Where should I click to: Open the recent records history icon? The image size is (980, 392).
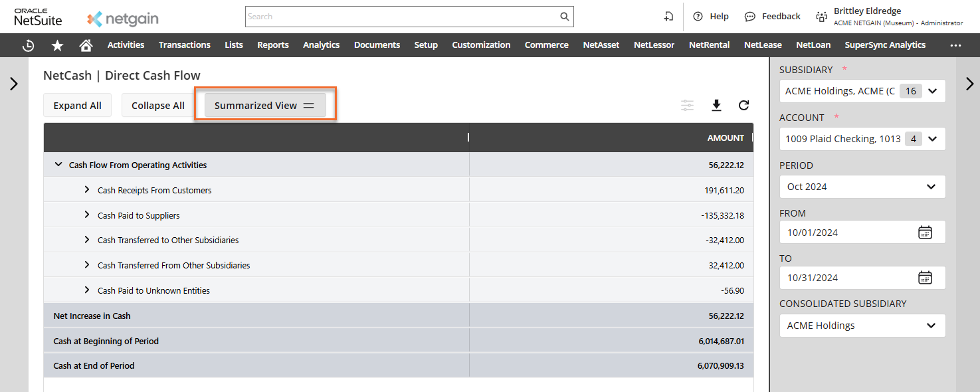[28, 45]
